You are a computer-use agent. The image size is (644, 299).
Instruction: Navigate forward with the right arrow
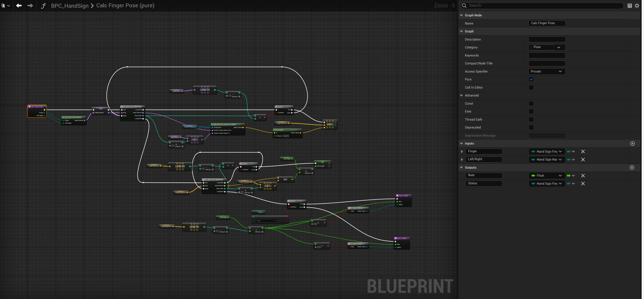30,5
